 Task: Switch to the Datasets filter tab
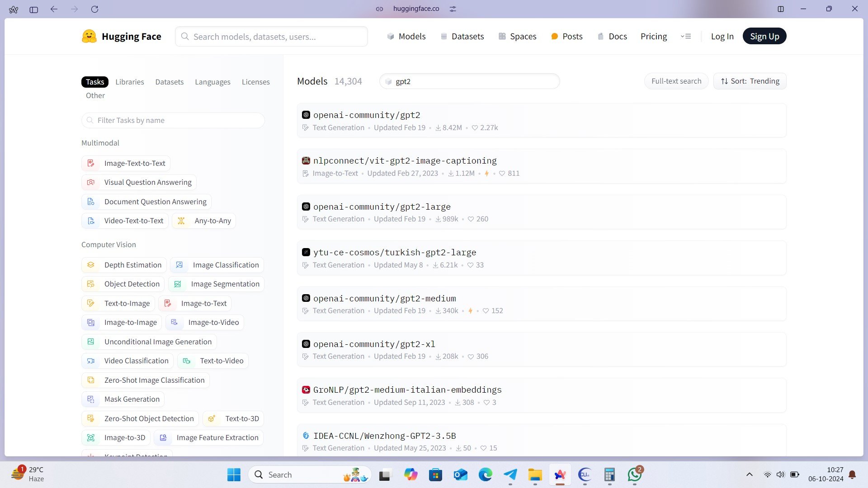point(170,82)
